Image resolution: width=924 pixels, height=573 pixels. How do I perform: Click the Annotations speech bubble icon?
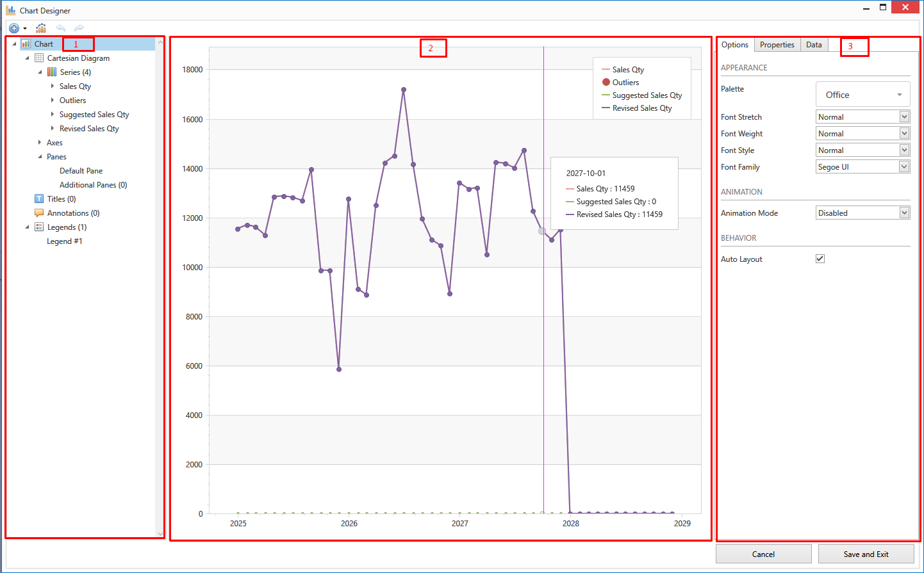[39, 213]
